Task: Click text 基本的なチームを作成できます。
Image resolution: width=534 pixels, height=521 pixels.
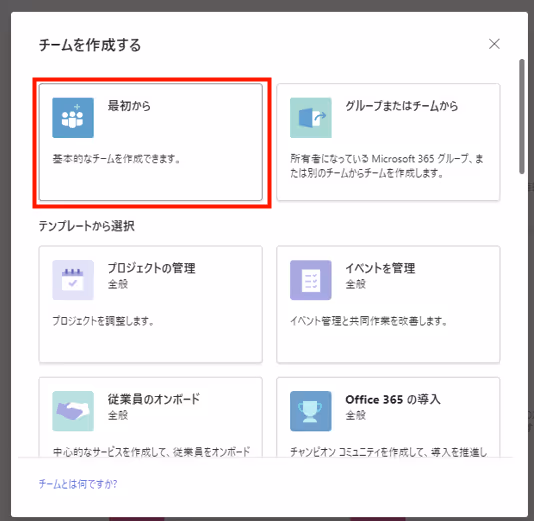Action: tap(116, 159)
